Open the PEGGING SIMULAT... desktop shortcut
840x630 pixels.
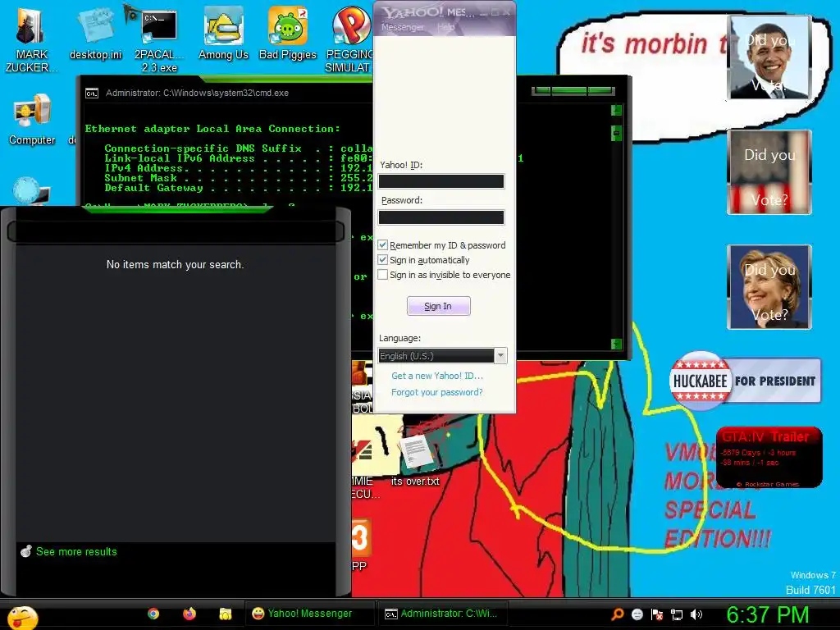(349, 39)
